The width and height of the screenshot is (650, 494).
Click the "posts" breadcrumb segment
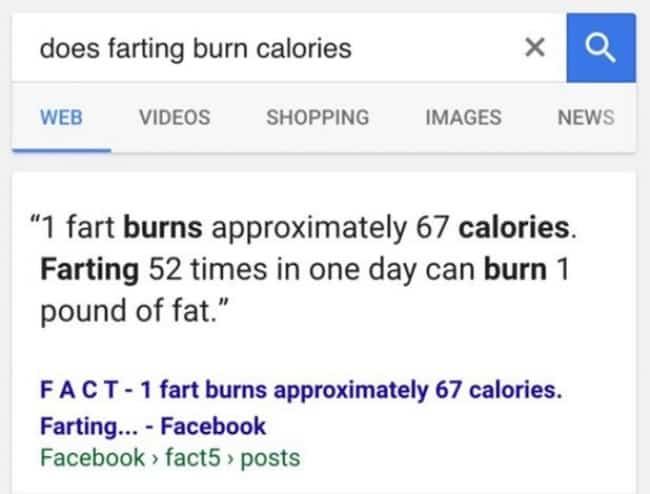(272, 458)
